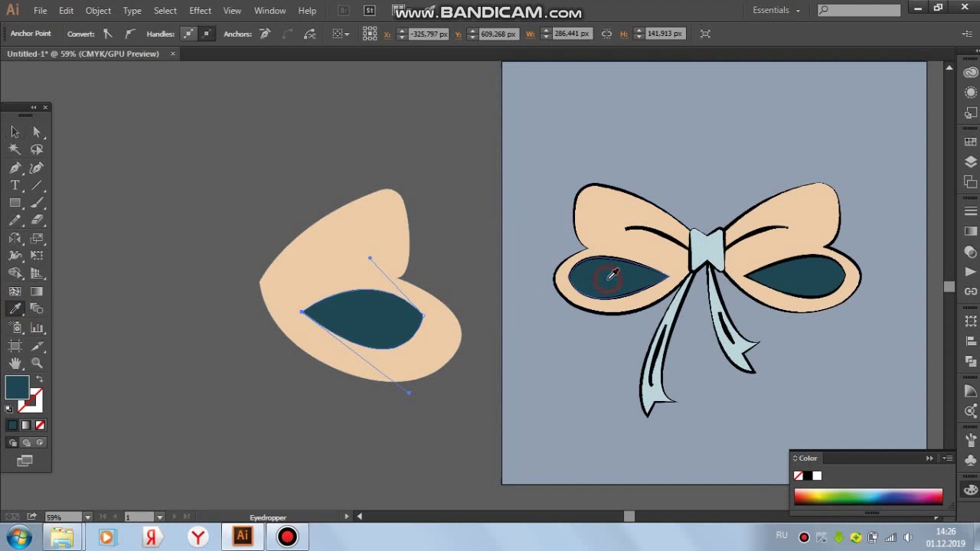Viewport: 980px width, 551px height.
Task: Click the Windows Start button
Action: pos(18,537)
